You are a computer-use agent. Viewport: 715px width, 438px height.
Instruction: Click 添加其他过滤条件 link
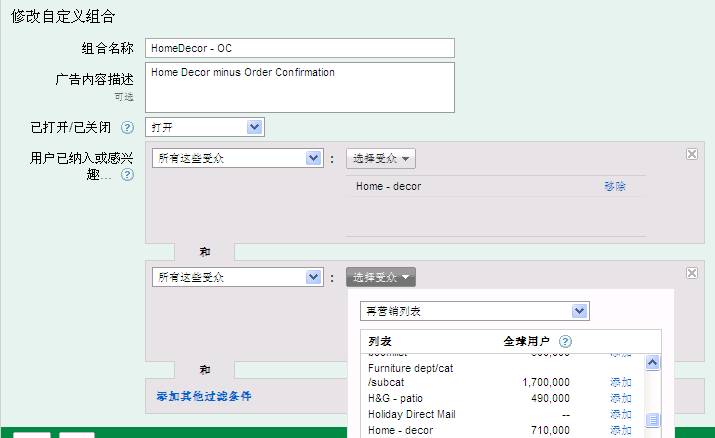[204, 396]
